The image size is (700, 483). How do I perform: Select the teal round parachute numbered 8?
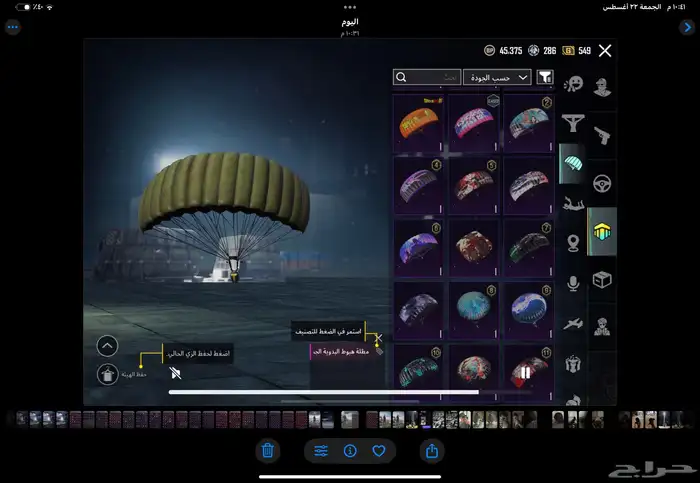click(x=474, y=311)
